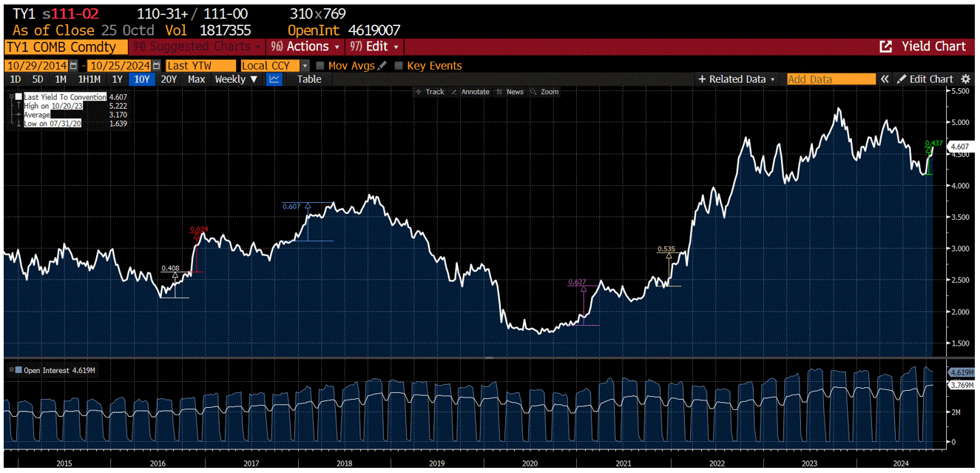Open the calendar for the start date
This screenshot has width=980, height=473.
(x=72, y=65)
